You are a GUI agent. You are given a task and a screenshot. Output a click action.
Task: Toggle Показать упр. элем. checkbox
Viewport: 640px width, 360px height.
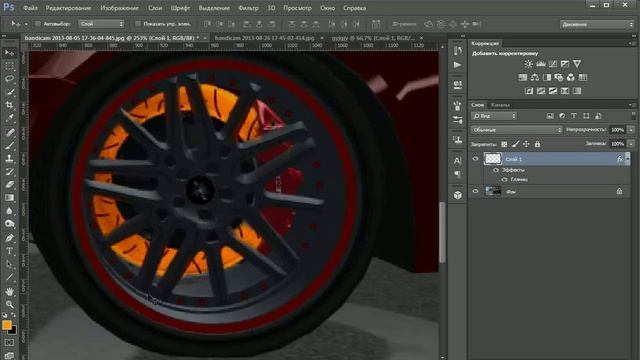coord(138,24)
